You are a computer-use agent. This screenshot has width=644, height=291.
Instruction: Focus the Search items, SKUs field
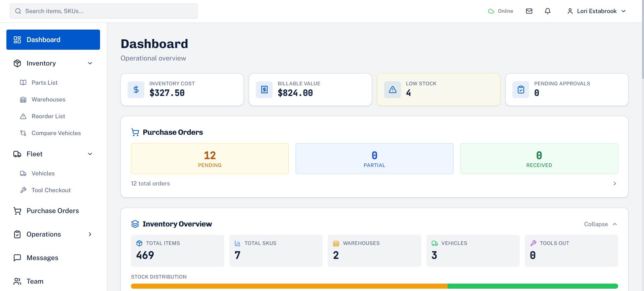(x=104, y=11)
